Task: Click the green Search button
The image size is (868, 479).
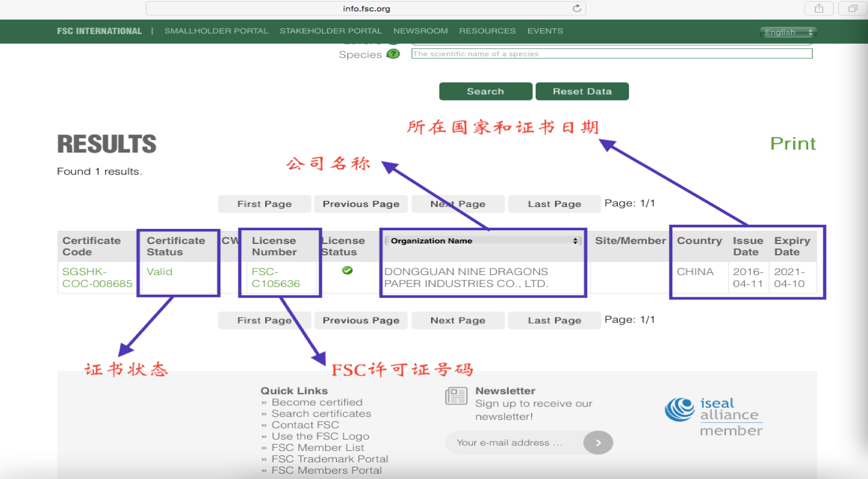Action: pyautogui.click(x=485, y=91)
